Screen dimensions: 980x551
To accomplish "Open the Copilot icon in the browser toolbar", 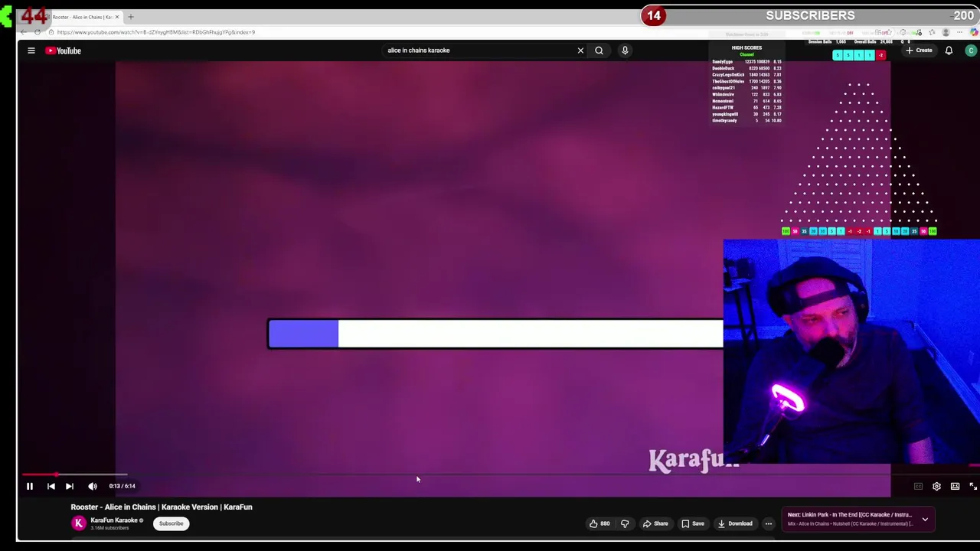I will [974, 32].
